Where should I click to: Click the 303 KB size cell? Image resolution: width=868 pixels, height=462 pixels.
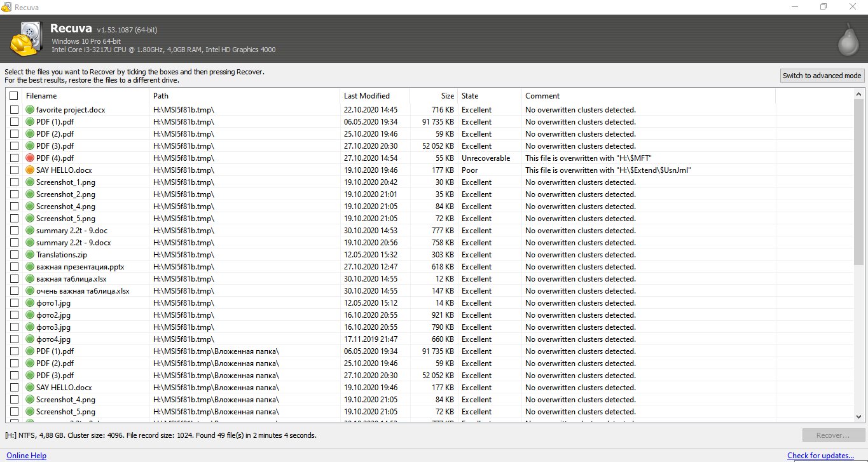point(443,255)
